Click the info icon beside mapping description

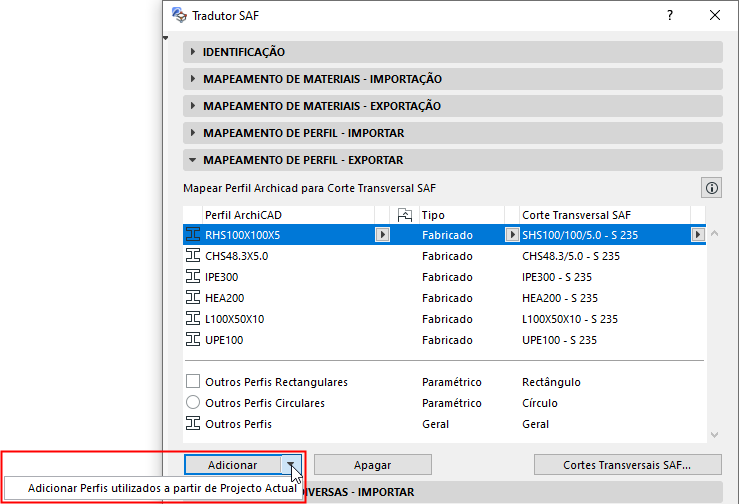(711, 188)
